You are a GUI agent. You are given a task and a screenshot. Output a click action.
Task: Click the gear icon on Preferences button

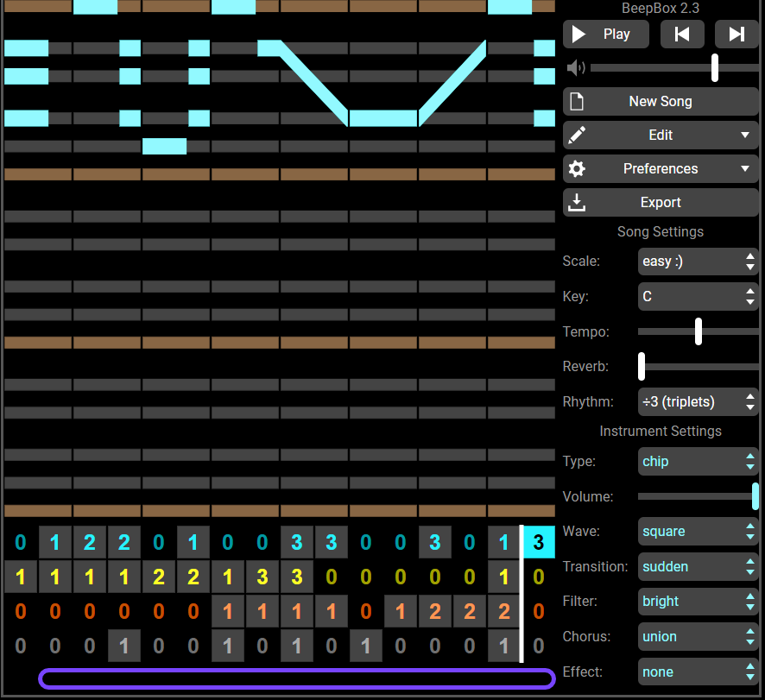click(577, 169)
